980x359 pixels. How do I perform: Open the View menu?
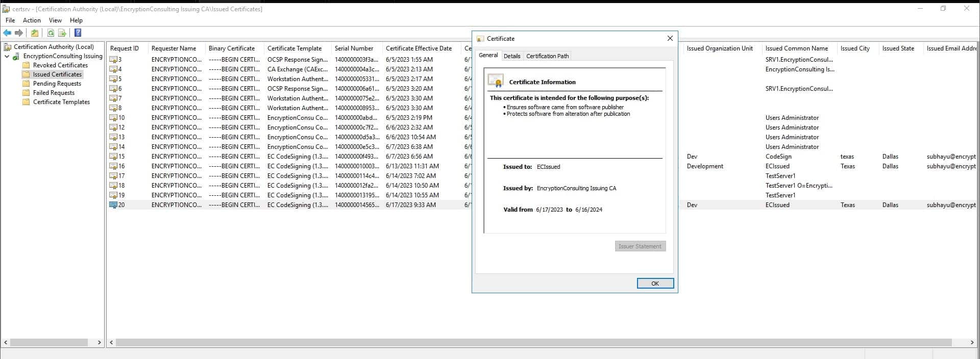[x=55, y=20]
